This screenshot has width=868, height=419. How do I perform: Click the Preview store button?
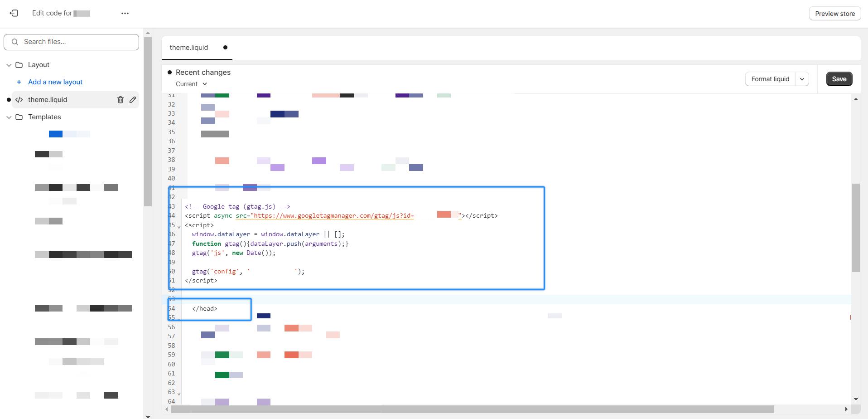click(x=835, y=14)
